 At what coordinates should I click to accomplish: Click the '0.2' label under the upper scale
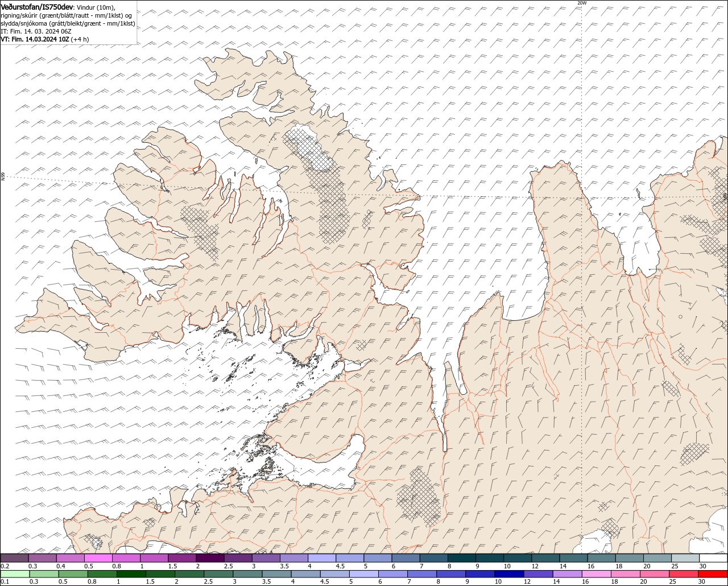coord(5,566)
